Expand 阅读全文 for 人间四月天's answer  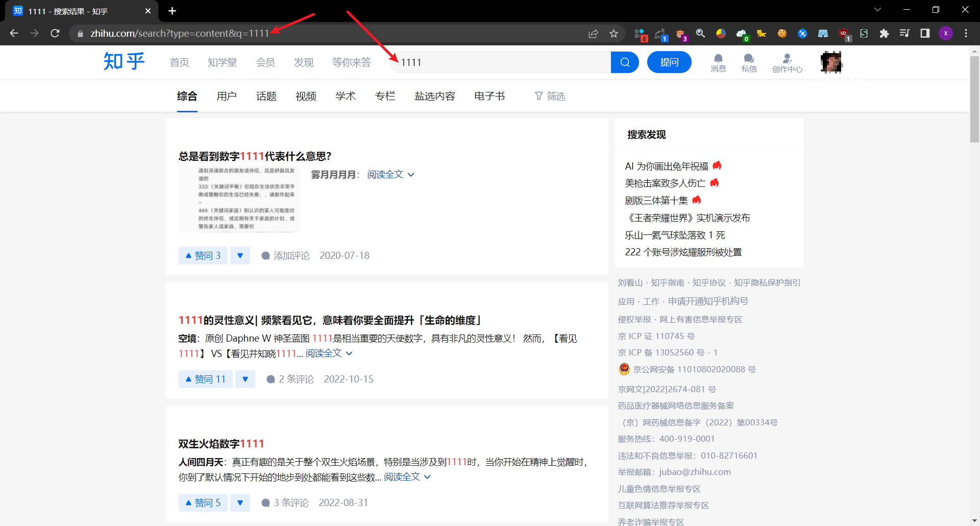pos(407,477)
